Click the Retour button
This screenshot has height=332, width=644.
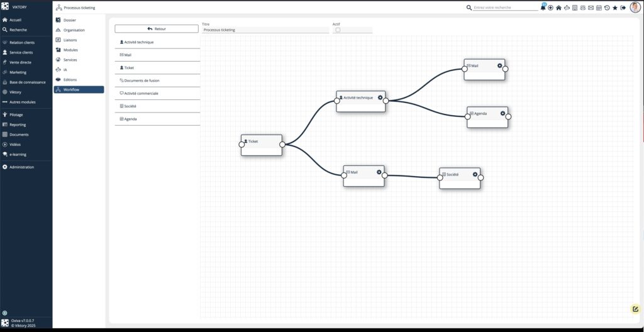click(157, 29)
